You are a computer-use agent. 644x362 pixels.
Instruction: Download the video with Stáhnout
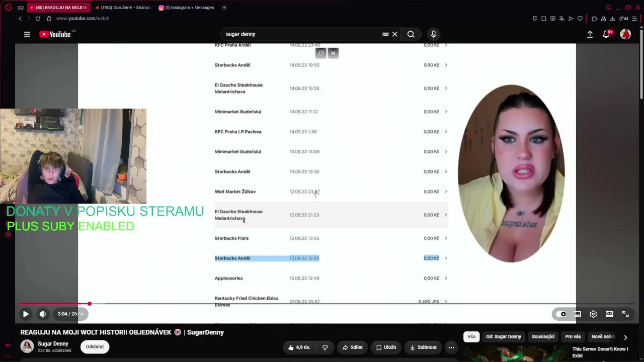point(423,347)
